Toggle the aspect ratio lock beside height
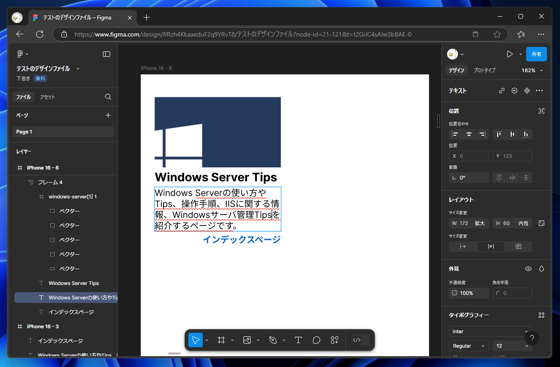Screen dimensions: 560x367 click(541, 223)
